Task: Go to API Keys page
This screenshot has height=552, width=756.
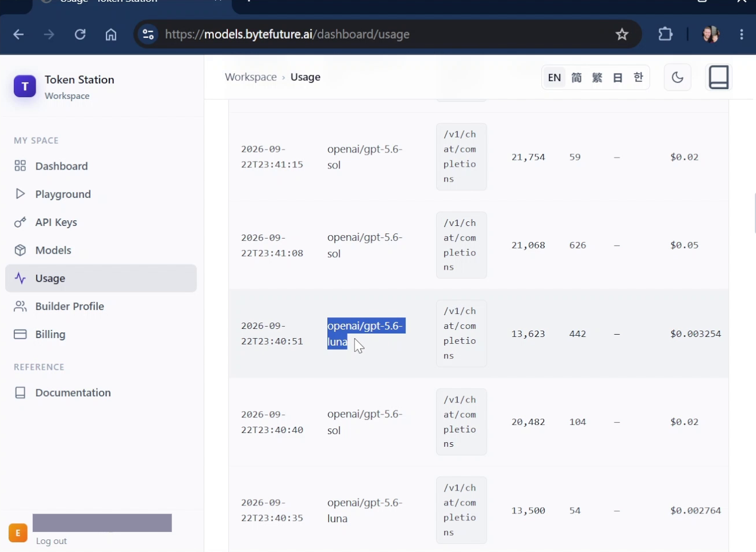Action: pos(101,223)
